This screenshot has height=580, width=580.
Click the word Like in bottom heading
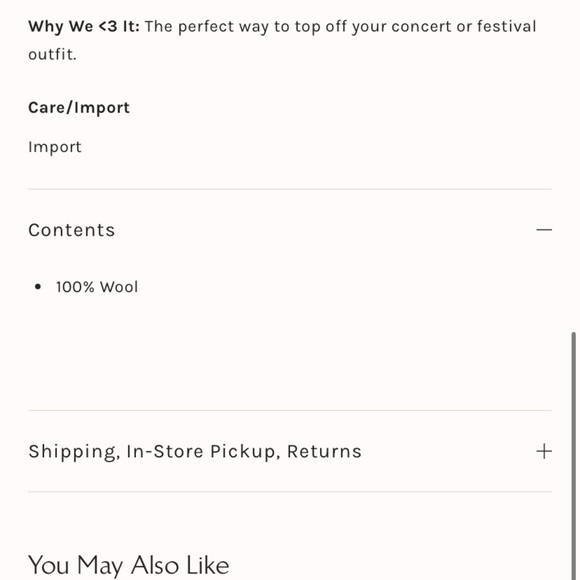(x=208, y=565)
